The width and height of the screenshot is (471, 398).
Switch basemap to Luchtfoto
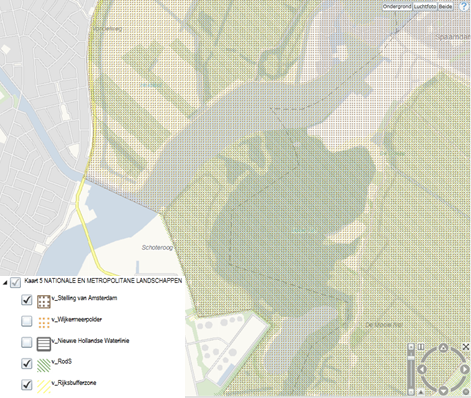pos(425,7)
